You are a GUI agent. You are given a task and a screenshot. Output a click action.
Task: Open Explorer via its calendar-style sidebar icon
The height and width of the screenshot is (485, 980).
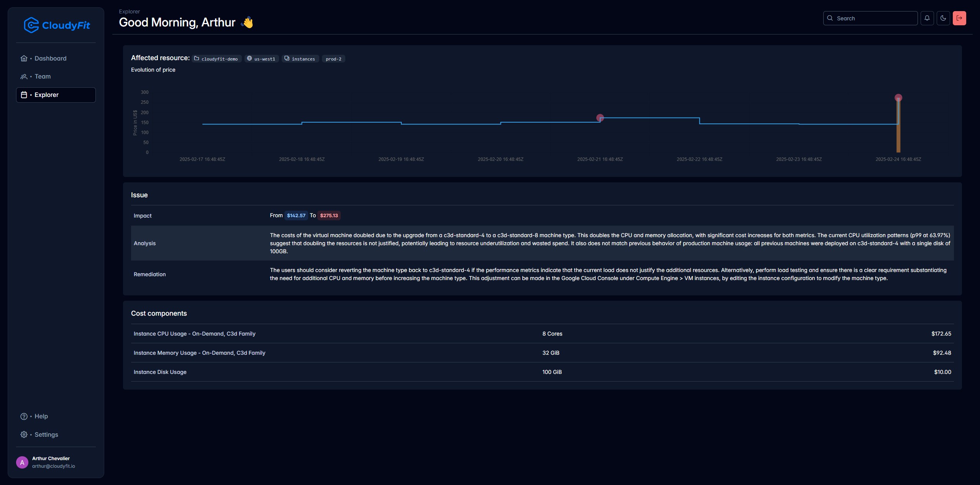click(x=24, y=95)
